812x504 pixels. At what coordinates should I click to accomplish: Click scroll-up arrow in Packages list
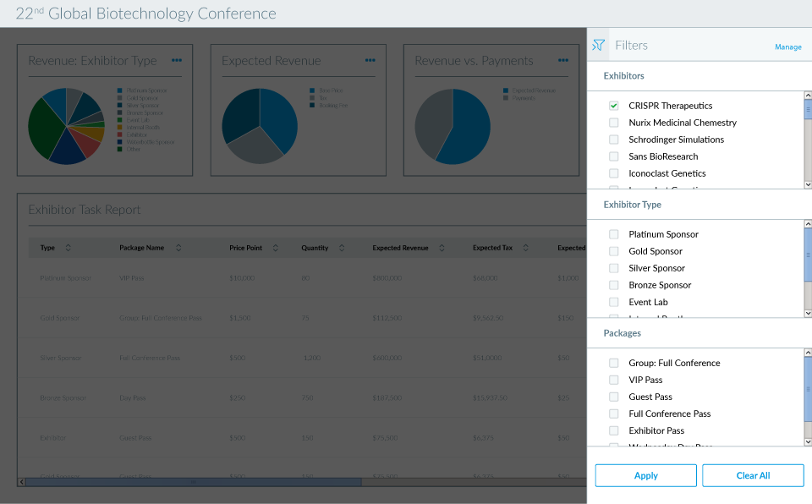click(x=808, y=353)
